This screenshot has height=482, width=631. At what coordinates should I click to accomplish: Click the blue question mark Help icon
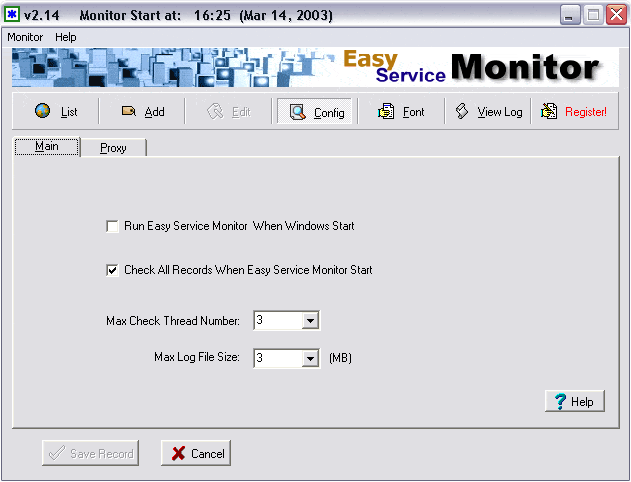tap(560, 402)
